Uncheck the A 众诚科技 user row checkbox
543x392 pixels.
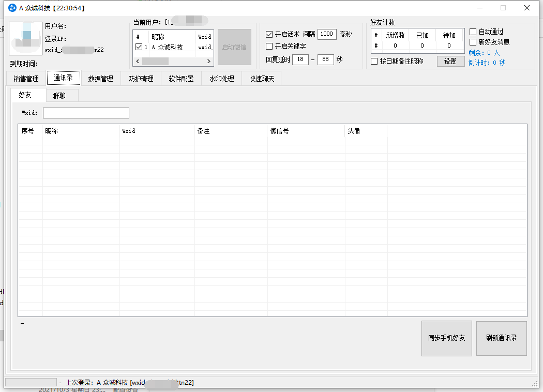click(x=139, y=47)
